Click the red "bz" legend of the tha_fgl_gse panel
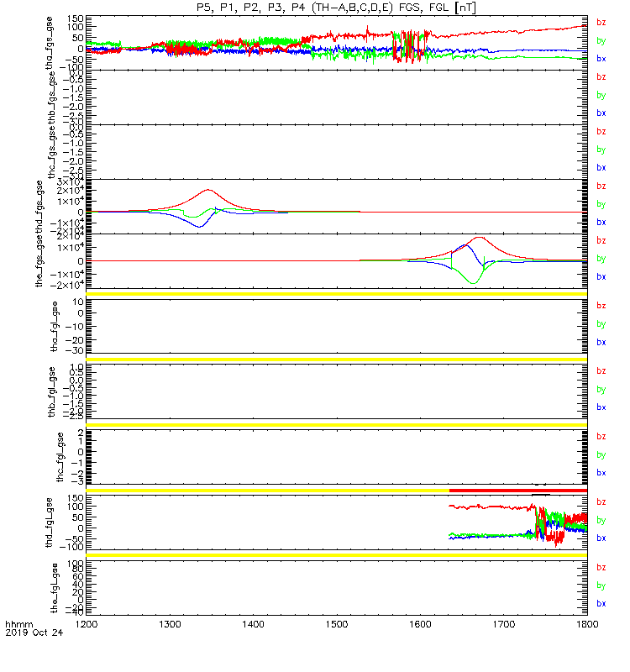 pyautogui.click(x=601, y=306)
